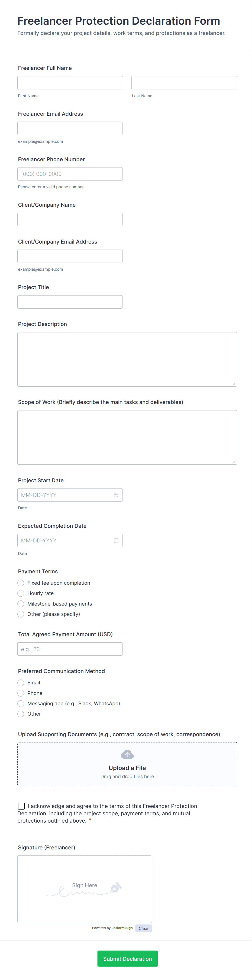The height and width of the screenshot is (980, 252).
Task: Choose Email as communication method
Action: click(x=21, y=683)
